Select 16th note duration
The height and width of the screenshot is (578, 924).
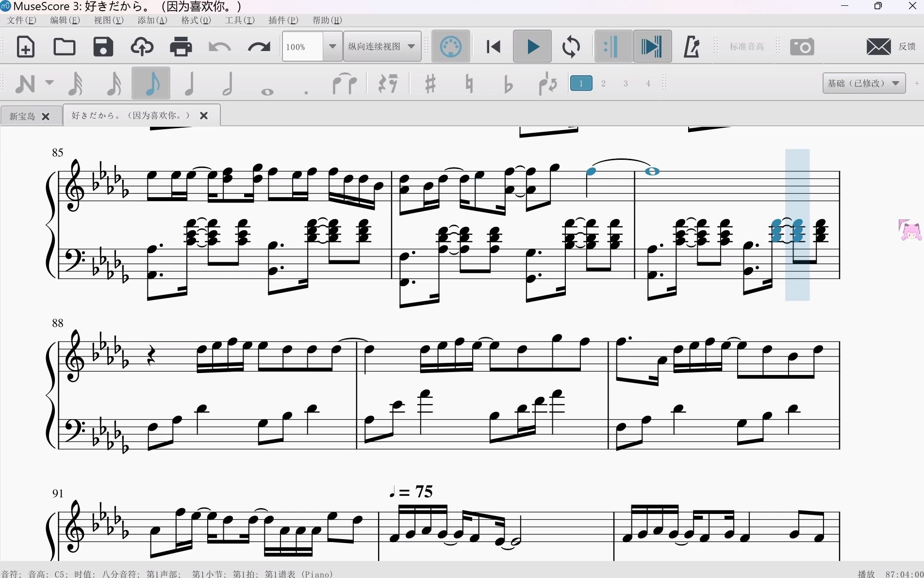pos(114,83)
